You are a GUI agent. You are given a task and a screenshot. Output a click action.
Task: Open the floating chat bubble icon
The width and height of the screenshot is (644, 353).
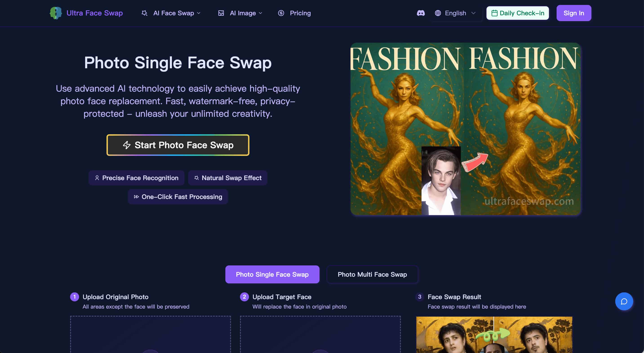coord(624,301)
